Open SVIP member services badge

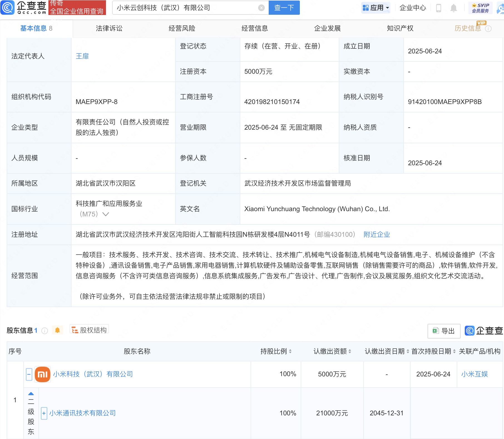coord(480,8)
